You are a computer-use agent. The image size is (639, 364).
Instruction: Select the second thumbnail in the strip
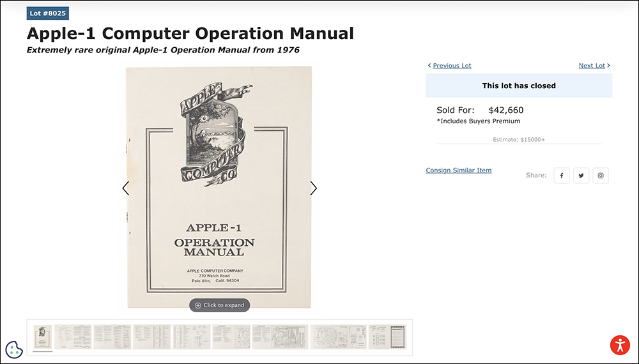73,337
